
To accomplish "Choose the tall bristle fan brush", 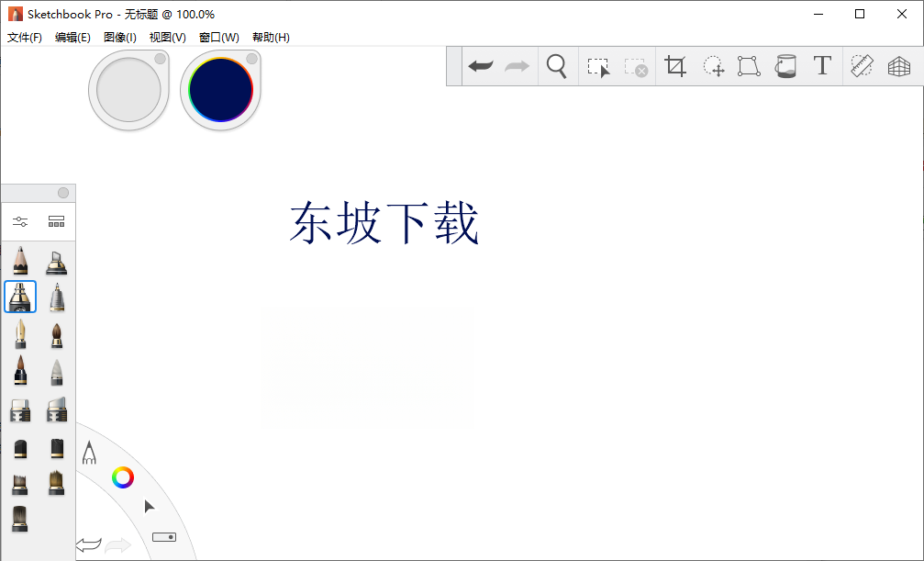I will (x=57, y=483).
